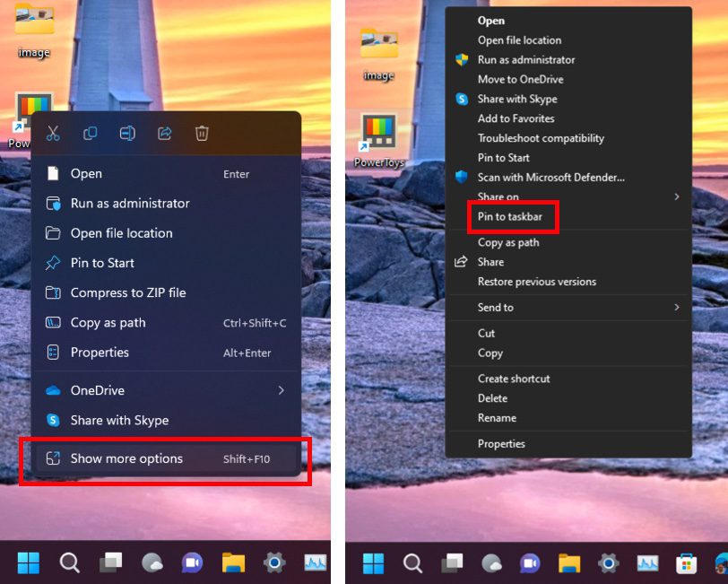Viewport: 728px width, 584px height.
Task: Expand the Send to submenu
Action: [x=676, y=308]
